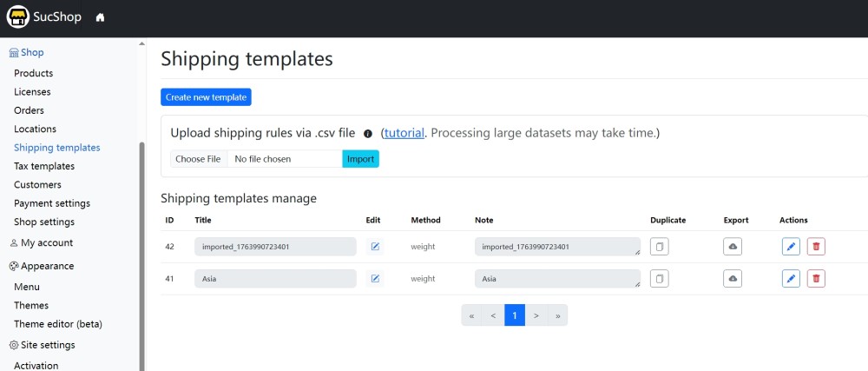Click edit title icon for template 42
Image resolution: width=868 pixels, height=371 pixels.
pyautogui.click(x=375, y=247)
